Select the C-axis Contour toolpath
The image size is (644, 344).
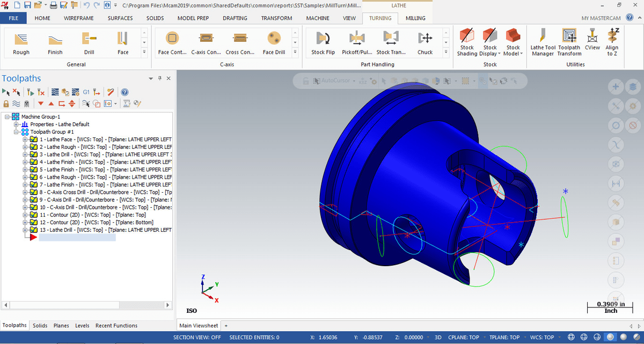click(206, 42)
